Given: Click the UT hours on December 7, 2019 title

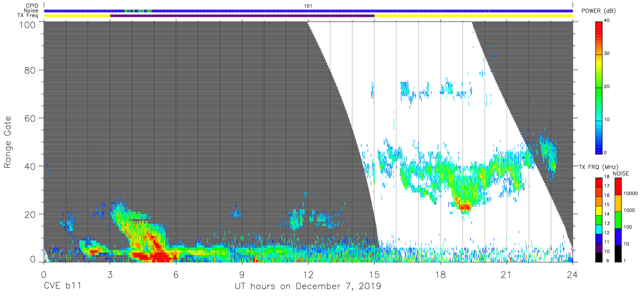Looking at the screenshot, I should coord(308,287).
